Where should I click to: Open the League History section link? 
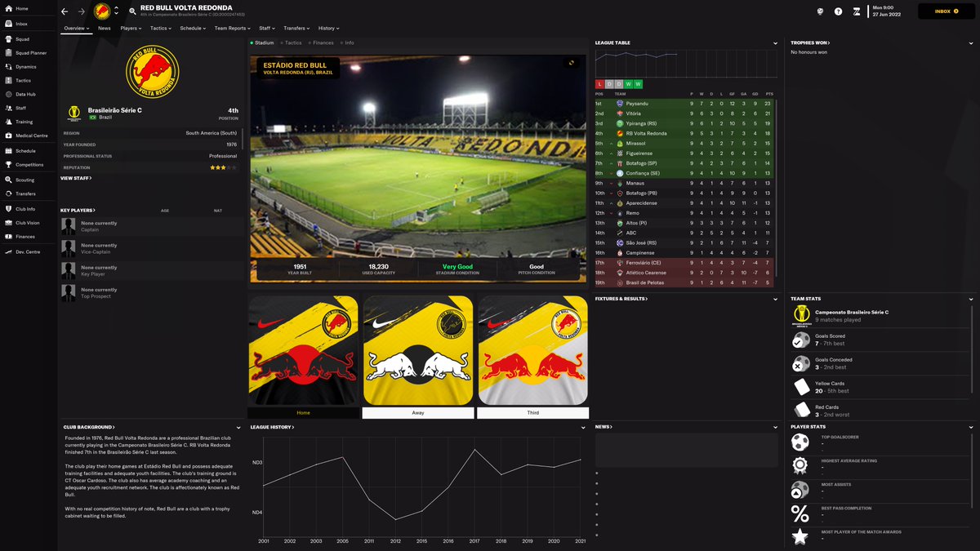click(x=272, y=427)
